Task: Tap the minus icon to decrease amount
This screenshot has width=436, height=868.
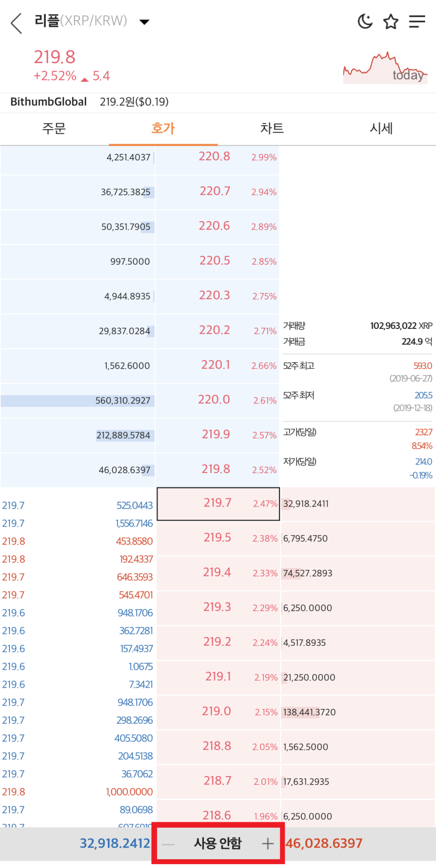Action: (x=168, y=843)
